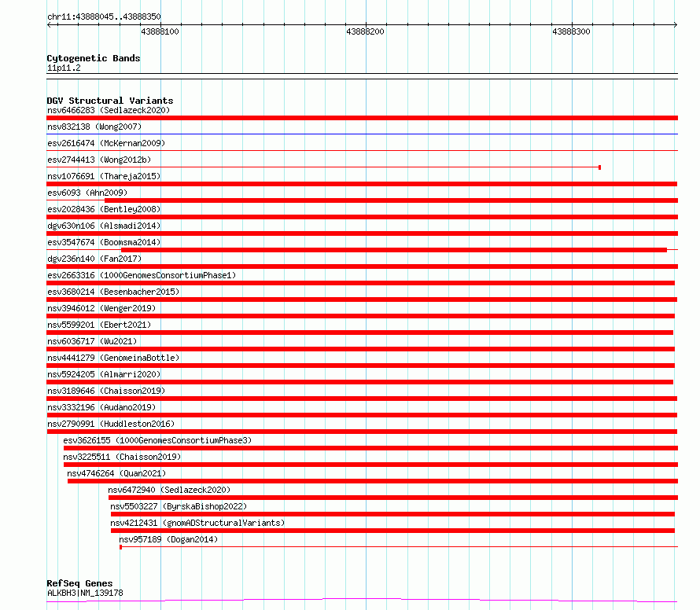Screen dimensions: 700x610
Task: Open nsv4212431 (gnomADStructuralVariants) variant
Action: (197, 523)
